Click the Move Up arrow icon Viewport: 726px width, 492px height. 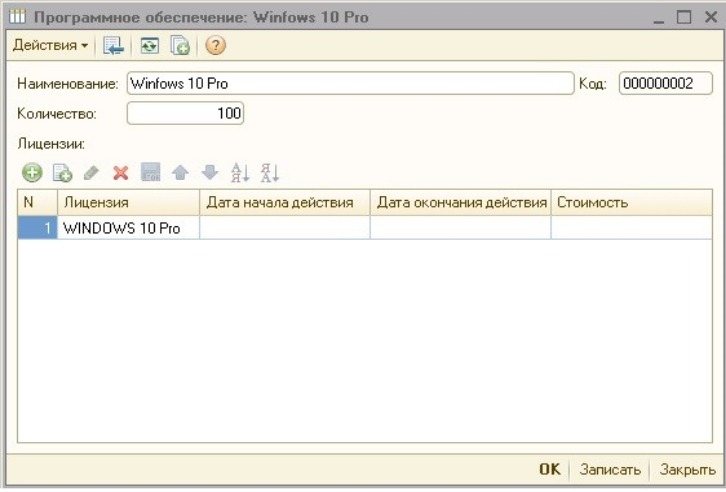(x=180, y=173)
